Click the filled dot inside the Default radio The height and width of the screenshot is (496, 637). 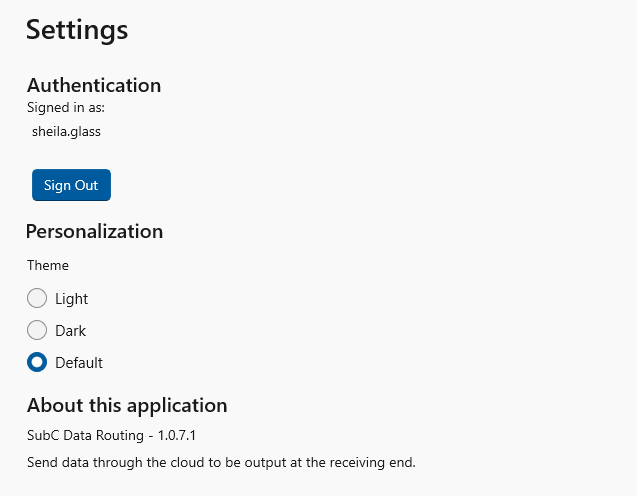coord(37,362)
